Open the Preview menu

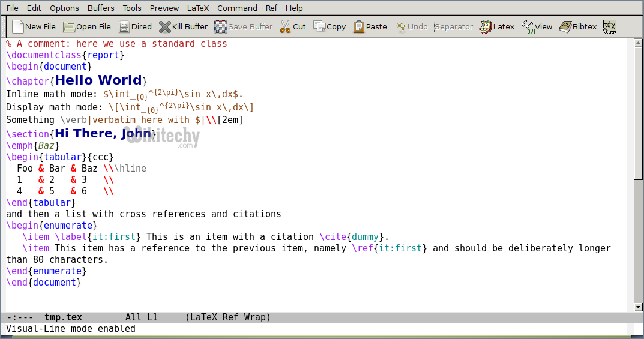tap(164, 8)
